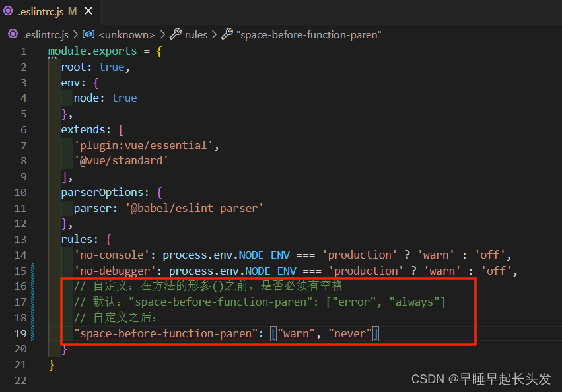Click the 'plugin:vue/essential' string
This screenshot has width=562, height=392.
(143, 145)
